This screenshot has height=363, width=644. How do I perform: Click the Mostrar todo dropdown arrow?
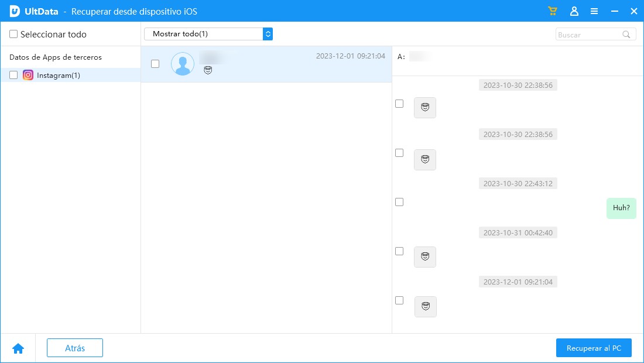point(268,34)
